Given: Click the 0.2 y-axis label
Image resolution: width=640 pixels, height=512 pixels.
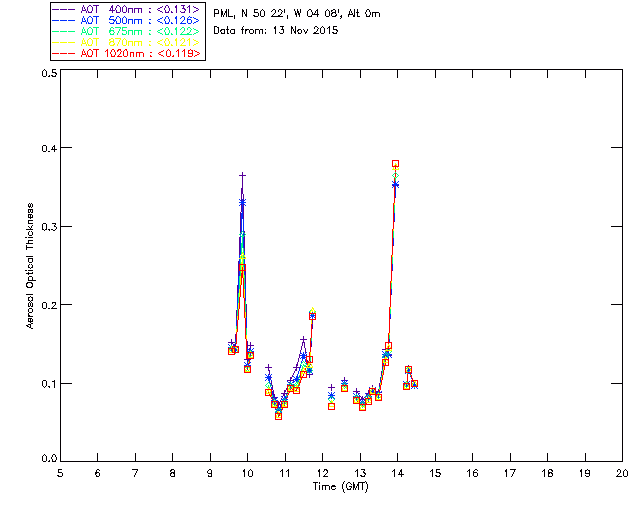Looking at the screenshot, I should click(x=49, y=305).
